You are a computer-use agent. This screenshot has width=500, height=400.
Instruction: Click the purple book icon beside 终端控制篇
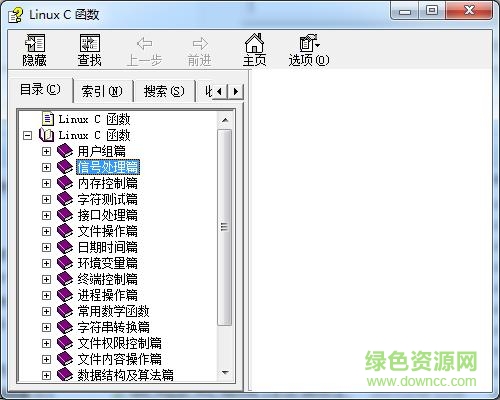65,279
